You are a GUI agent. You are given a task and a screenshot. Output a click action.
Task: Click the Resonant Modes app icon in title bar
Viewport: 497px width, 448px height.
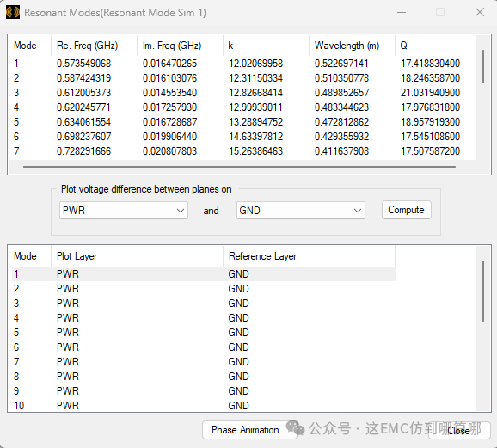click(x=13, y=13)
